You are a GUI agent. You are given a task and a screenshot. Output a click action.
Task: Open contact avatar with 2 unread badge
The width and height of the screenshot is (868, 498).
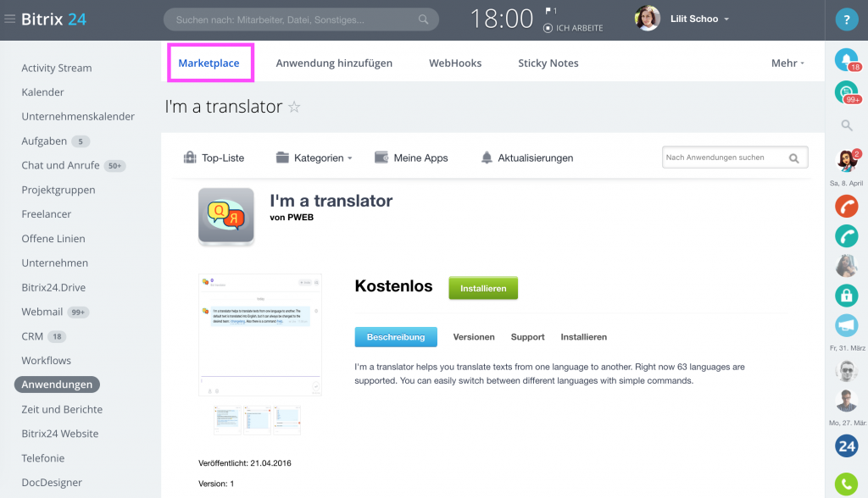pyautogui.click(x=847, y=161)
